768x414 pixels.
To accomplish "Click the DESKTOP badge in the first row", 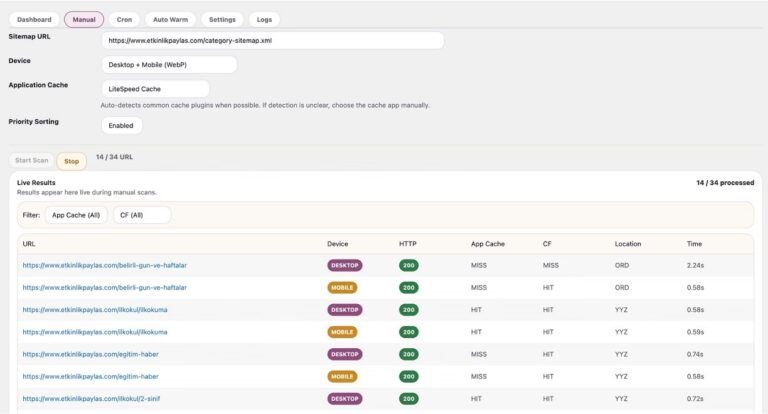I will (x=345, y=266).
